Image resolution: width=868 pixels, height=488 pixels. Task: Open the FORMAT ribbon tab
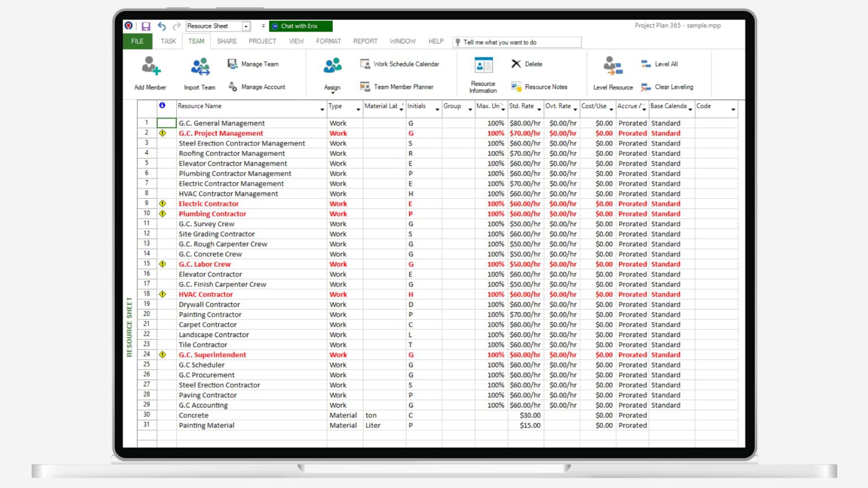click(x=328, y=41)
